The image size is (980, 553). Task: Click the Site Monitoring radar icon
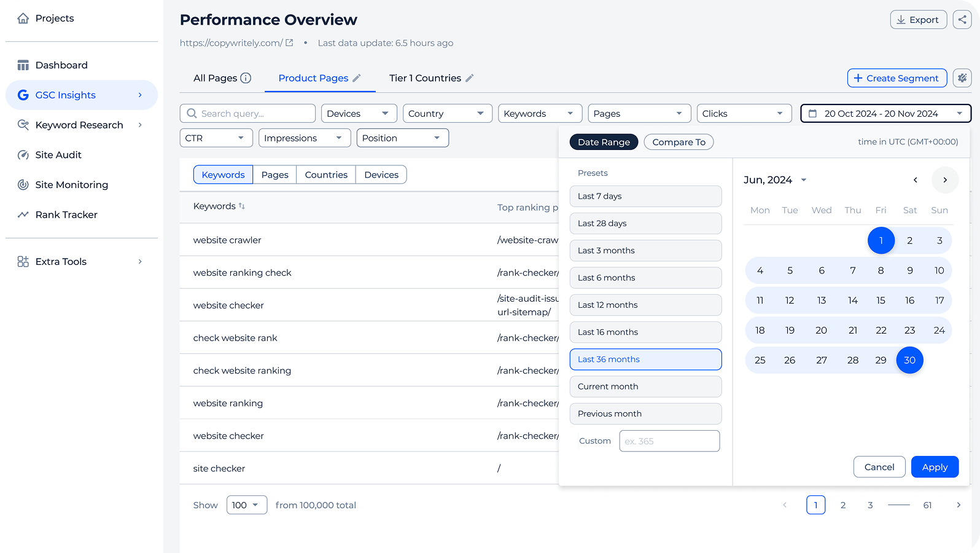pyautogui.click(x=23, y=185)
